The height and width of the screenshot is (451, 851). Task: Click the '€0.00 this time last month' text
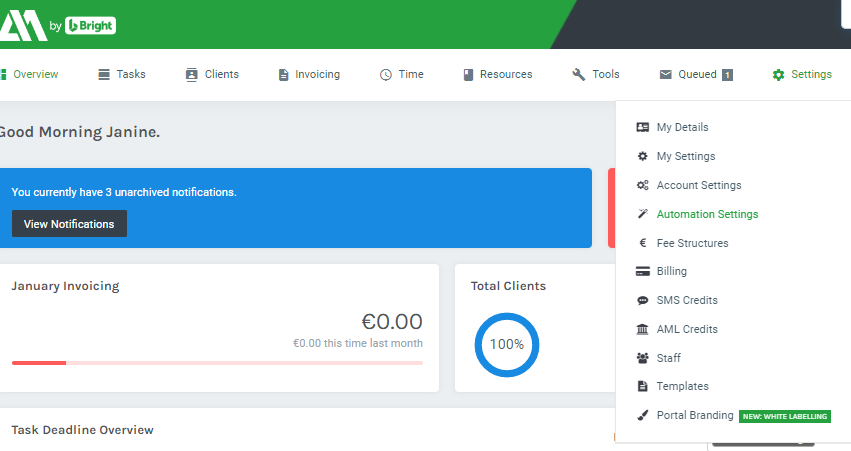click(x=358, y=343)
